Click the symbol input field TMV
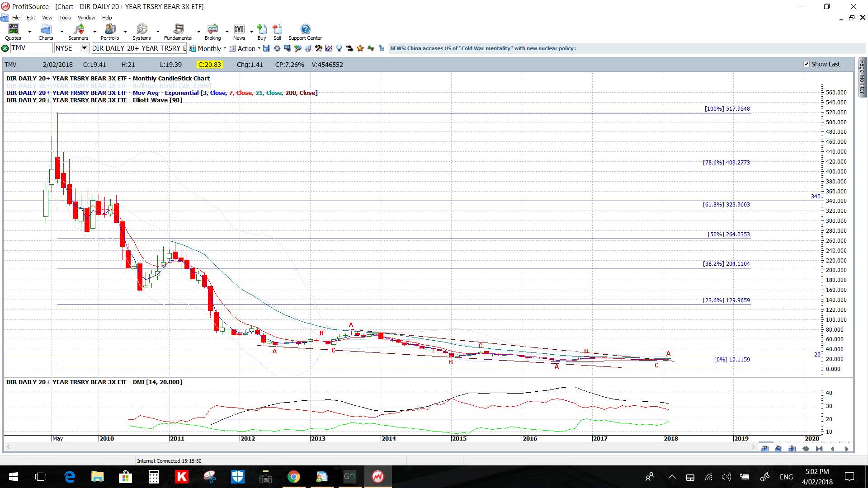This screenshot has width=868, height=488. click(x=31, y=48)
